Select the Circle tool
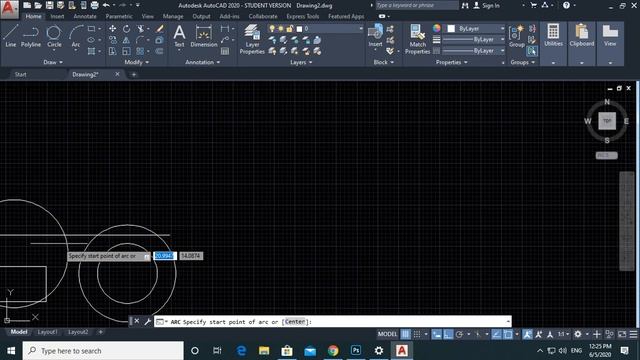The image size is (640, 360). tap(54, 36)
